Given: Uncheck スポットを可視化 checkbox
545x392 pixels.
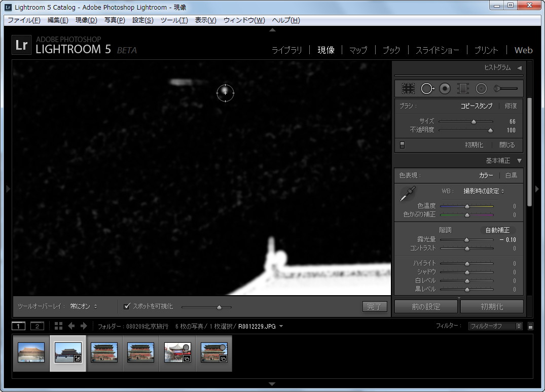Looking at the screenshot, I should click(x=127, y=306).
